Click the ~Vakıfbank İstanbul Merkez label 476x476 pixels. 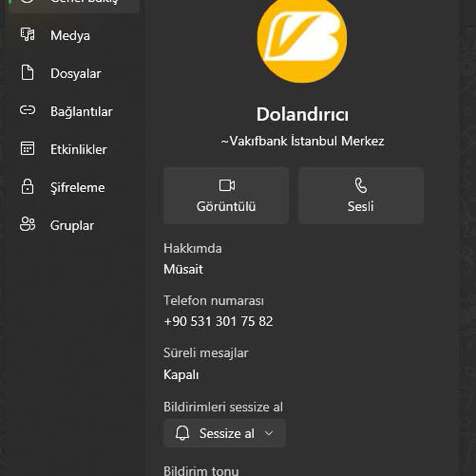[x=302, y=141]
